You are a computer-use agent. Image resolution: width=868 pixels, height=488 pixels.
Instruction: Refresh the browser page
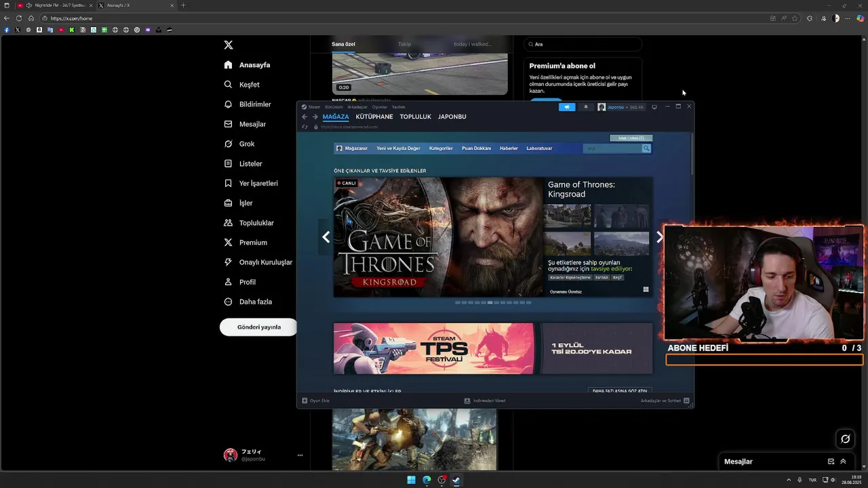pos(19,18)
